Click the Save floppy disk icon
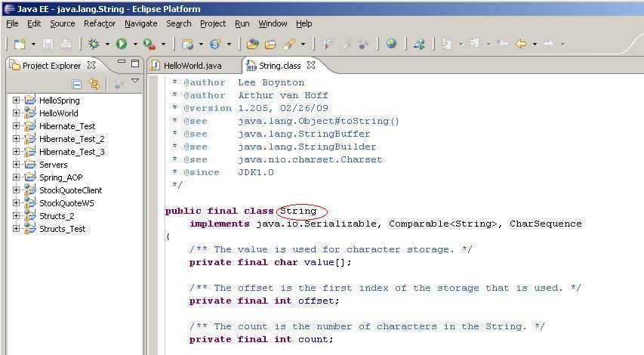The height and width of the screenshot is (355, 644). click(x=48, y=44)
